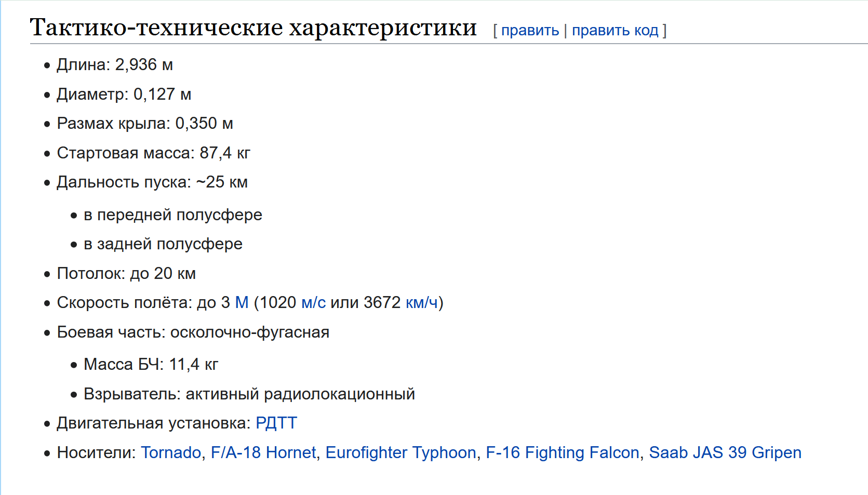Click the 'Тактико-технические характеристики' section heading

(x=253, y=28)
